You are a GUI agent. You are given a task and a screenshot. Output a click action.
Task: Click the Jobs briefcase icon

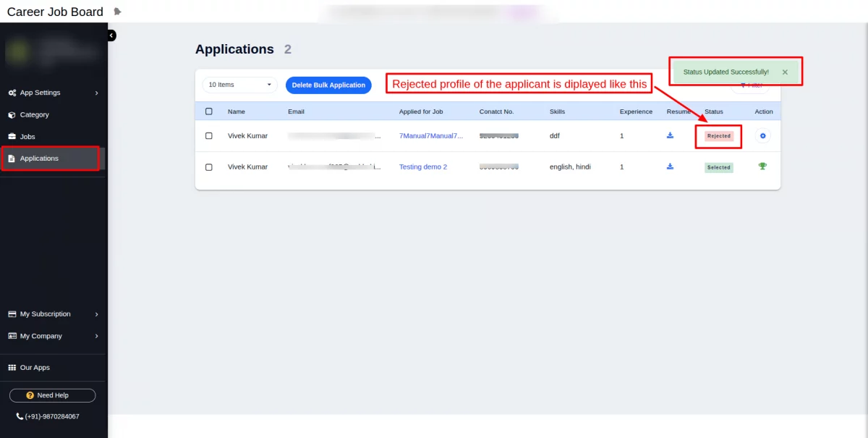click(12, 136)
